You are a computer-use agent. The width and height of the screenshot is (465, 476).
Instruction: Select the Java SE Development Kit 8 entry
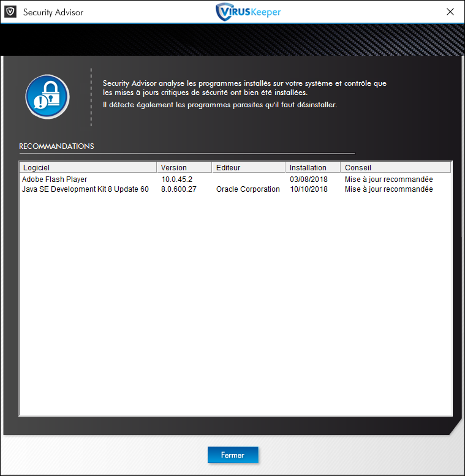tap(85, 189)
